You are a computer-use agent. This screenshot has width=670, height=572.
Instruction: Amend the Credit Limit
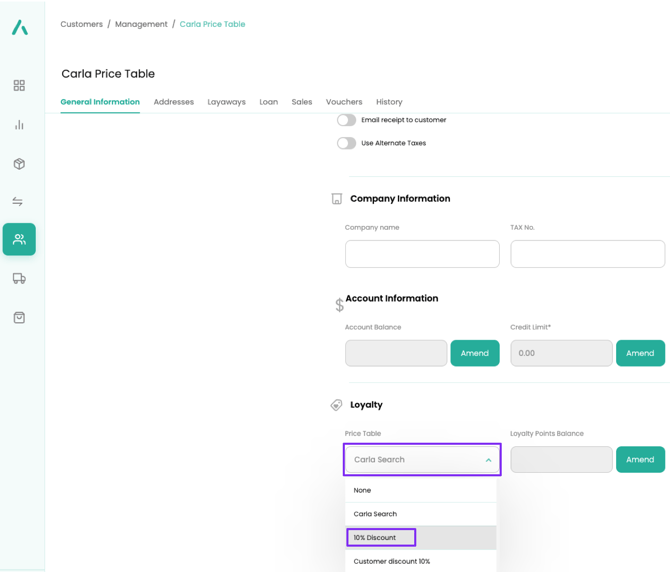tap(640, 353)
